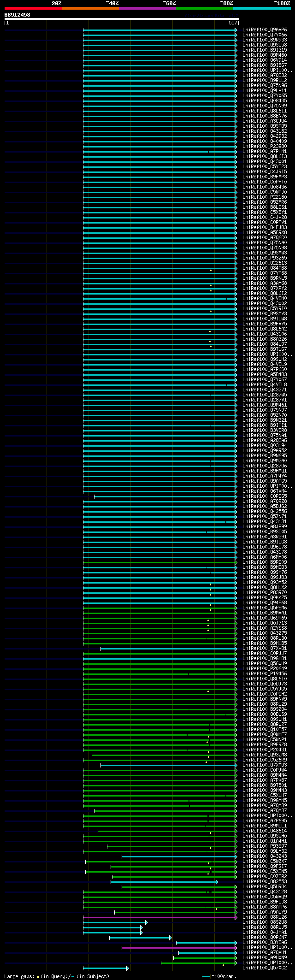Viewport: 295px width, 980px height.
Task: Select label UniRef100_P22180
Action: click(x=265, y=197)
